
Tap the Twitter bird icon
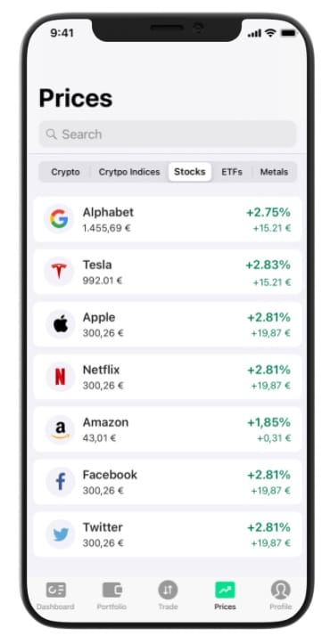pos(60,534)
